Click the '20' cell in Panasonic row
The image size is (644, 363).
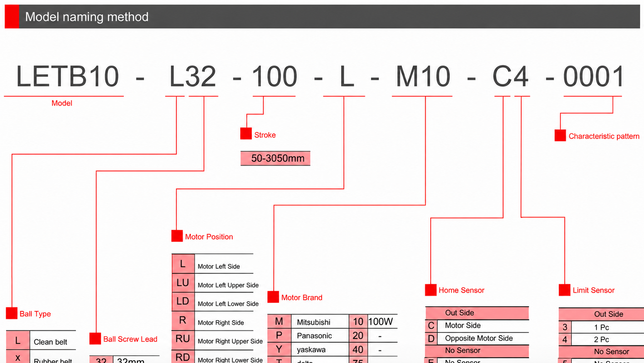click(x=358, y=336)
